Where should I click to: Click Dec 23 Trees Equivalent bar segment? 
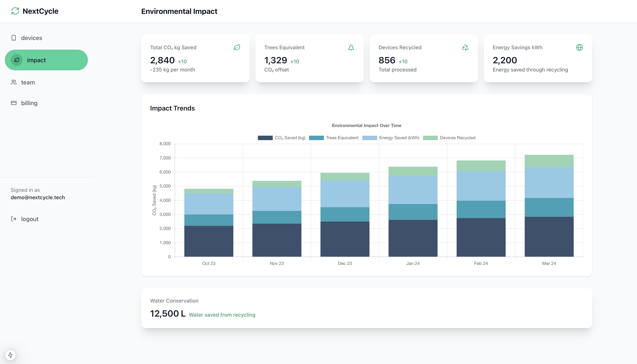(x=345, y=214)
